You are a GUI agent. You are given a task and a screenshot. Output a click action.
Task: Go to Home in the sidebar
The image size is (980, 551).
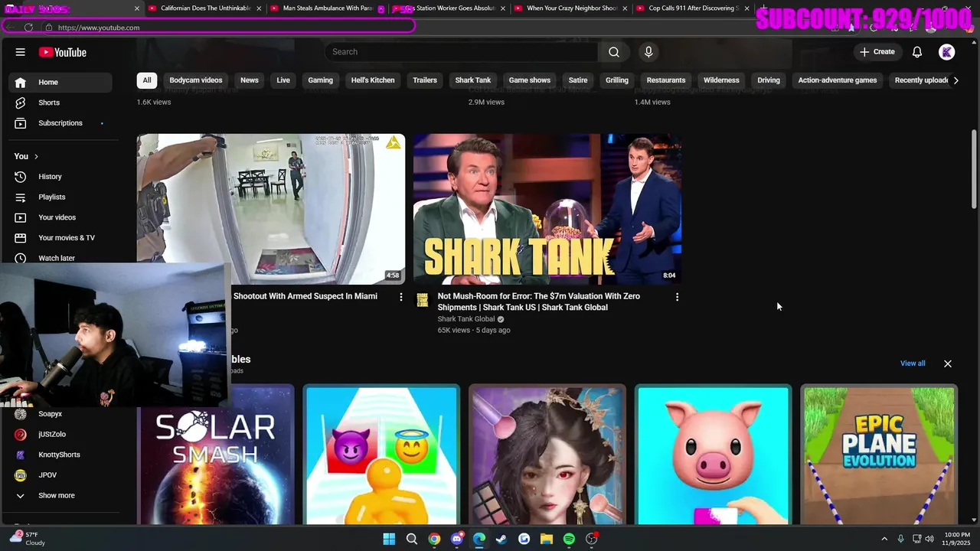pyautogui.click(x=61, y=82)
